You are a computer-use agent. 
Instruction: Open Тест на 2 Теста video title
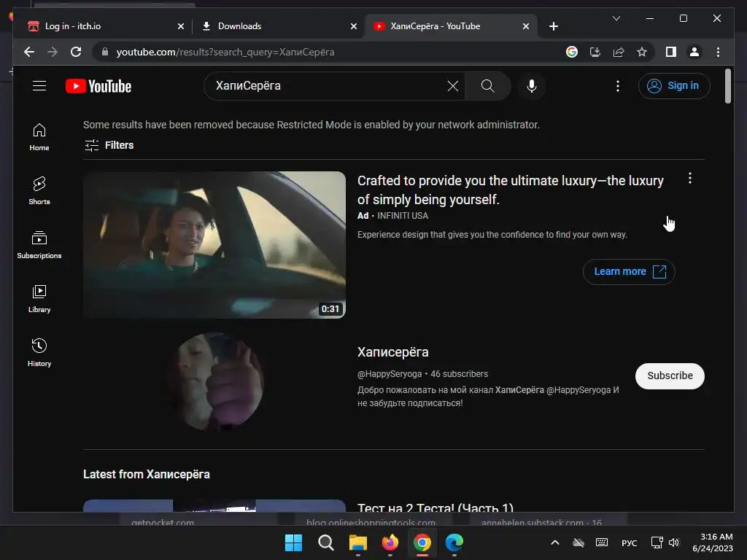[436, 507]
